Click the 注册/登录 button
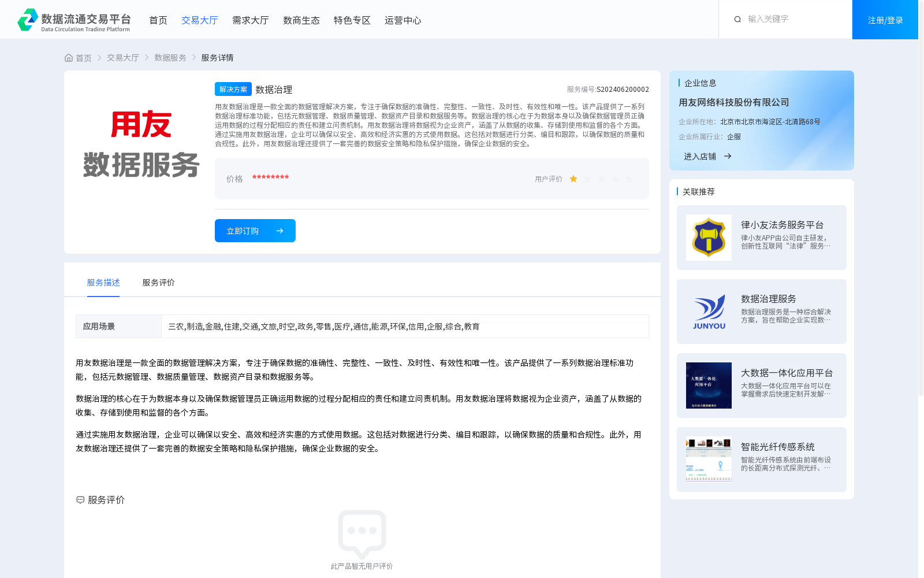924x578 pixels. pyautogui.click(x=885, y=20)
